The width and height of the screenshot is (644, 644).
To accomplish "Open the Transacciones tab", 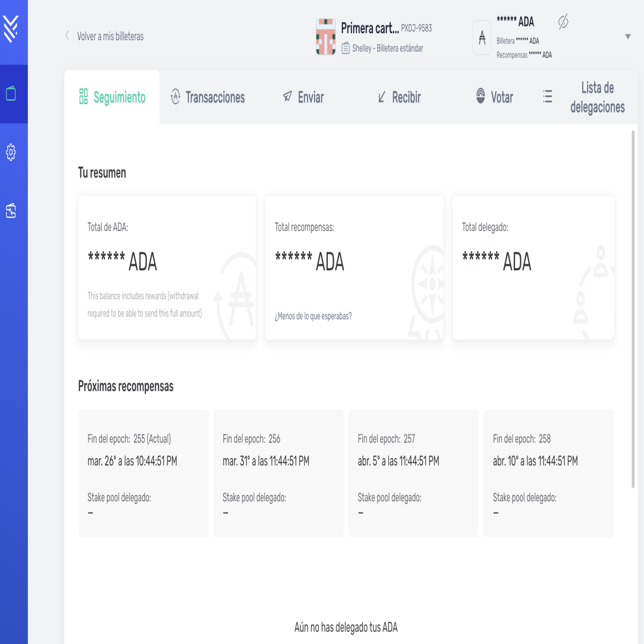I will coord(208,97).
